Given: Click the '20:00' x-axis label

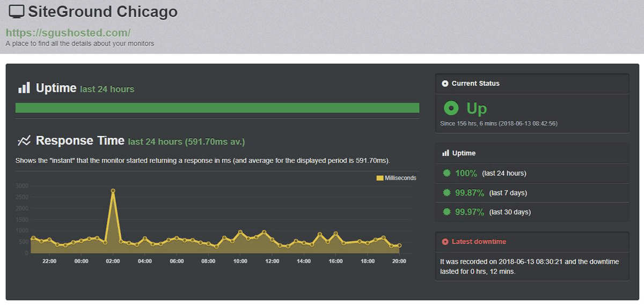Looking at the screenshot, I should click(x=399, y=261).
